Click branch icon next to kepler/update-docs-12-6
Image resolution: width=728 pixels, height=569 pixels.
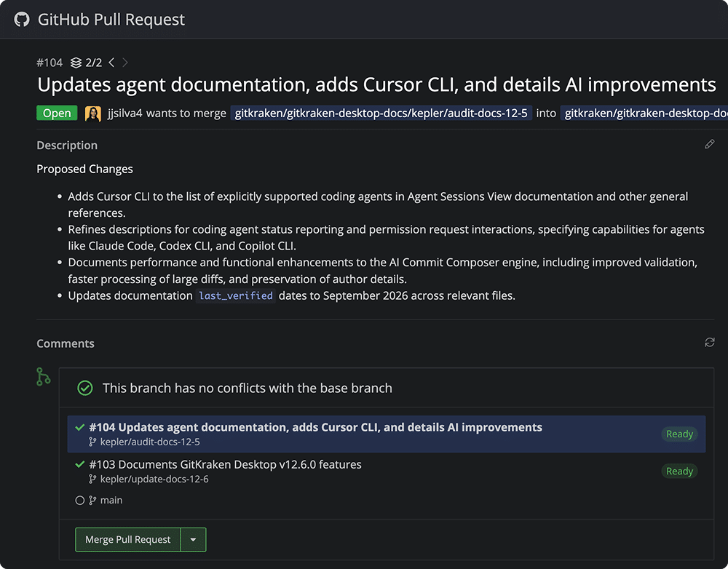point(93,479)
